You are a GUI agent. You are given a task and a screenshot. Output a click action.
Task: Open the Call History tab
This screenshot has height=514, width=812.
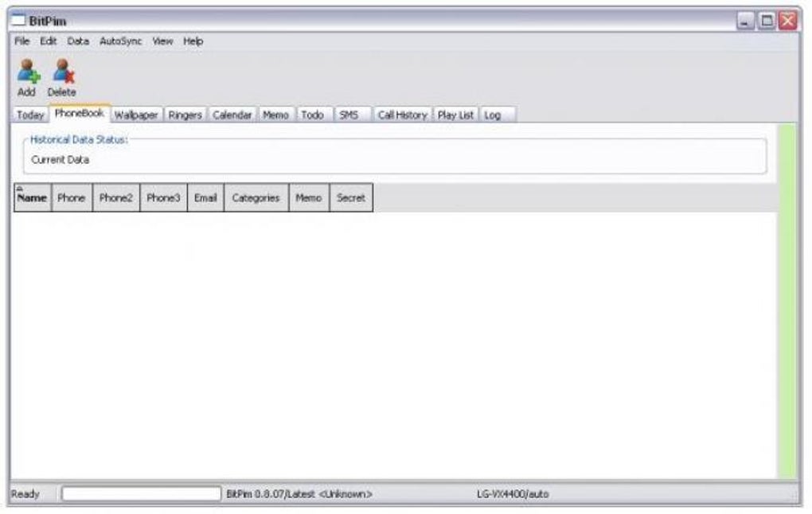pos(402,115)
